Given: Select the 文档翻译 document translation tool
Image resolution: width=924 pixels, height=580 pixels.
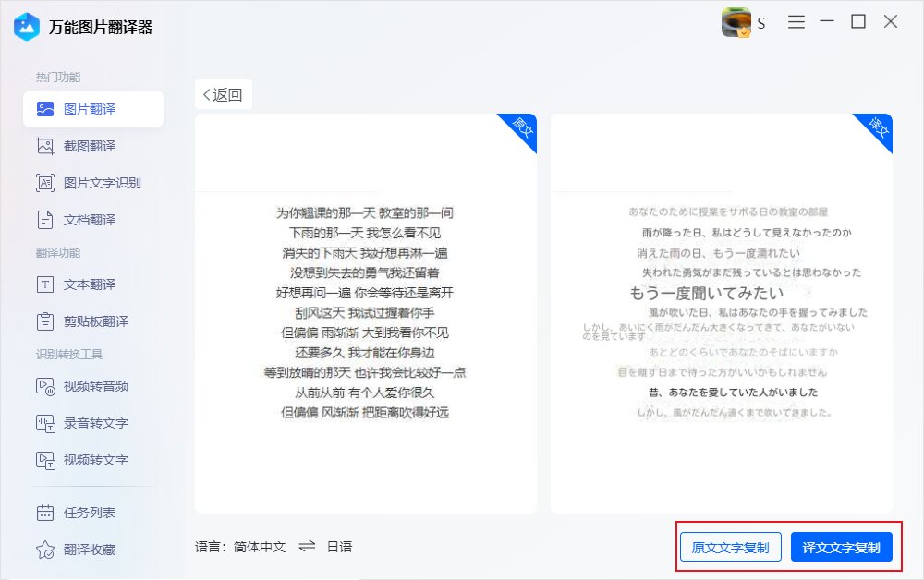Looking at the screenshot, I should pyautogui.click(x=91, y=220).
